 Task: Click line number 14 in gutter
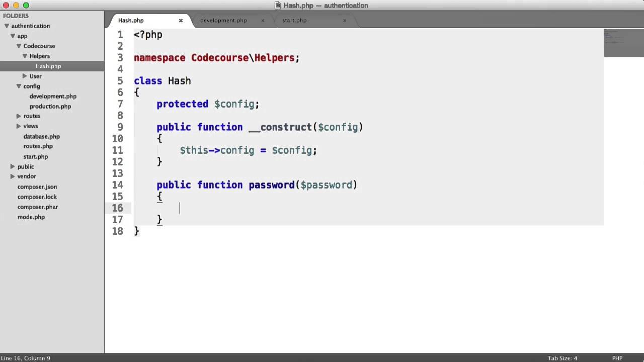pyautogui.click(x=118, y=185)
